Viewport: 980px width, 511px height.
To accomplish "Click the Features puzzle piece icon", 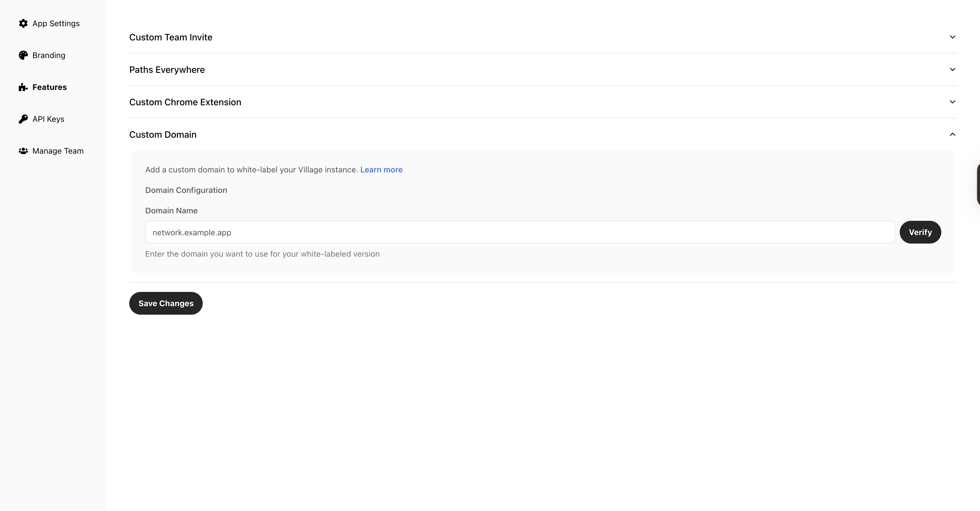I will pos(23,87).
